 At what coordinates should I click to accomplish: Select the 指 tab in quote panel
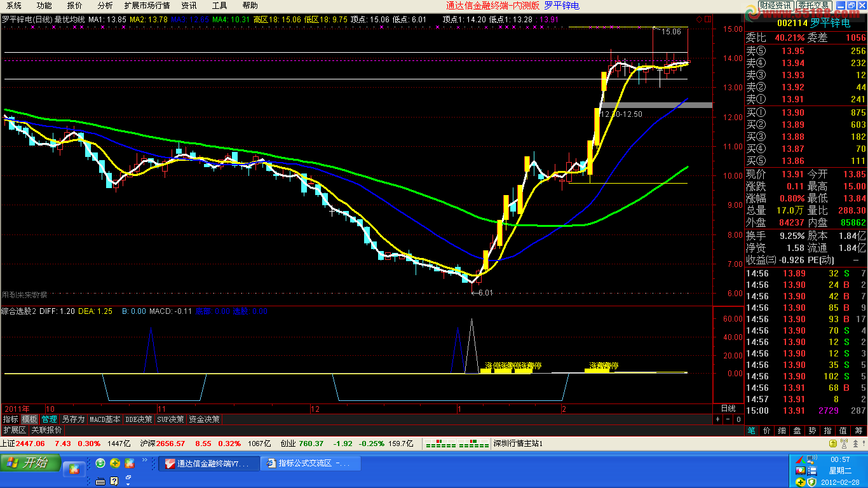tap(828, 431)
